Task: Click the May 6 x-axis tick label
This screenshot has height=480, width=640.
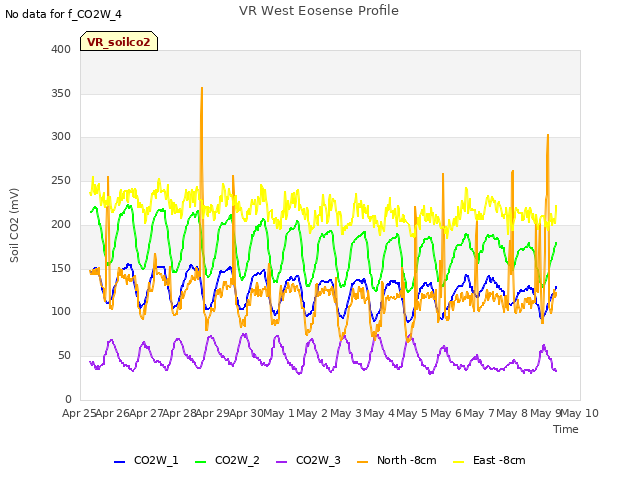Action: pyautogui.click(x=446, y=413)
